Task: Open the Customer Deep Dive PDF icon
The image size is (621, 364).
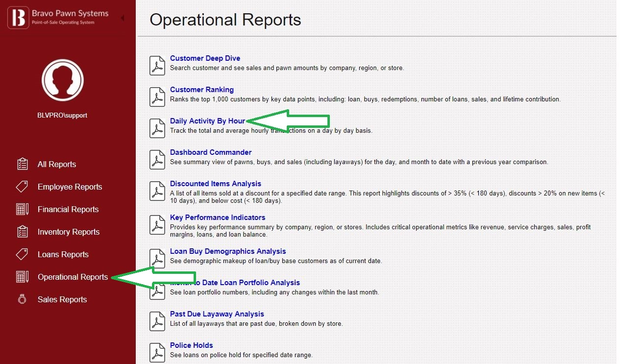Action: click(x=157, y=66)
